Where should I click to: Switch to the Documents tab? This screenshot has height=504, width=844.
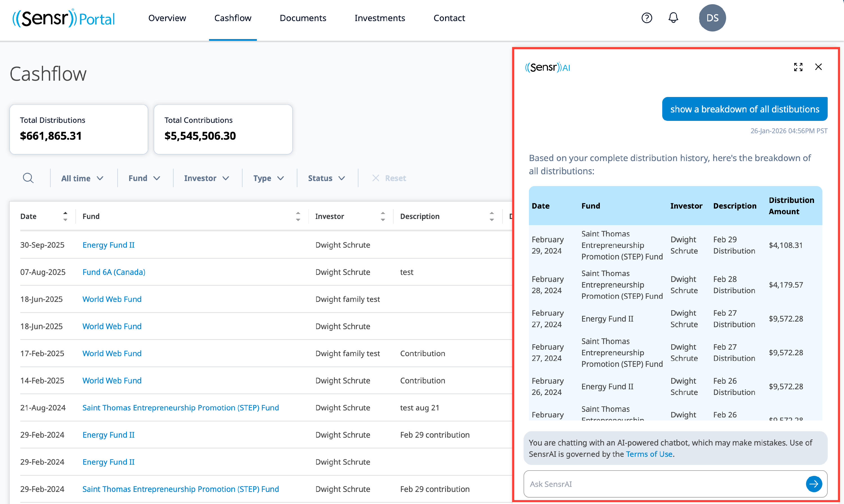pyautogui.click(x=302, y=18)
